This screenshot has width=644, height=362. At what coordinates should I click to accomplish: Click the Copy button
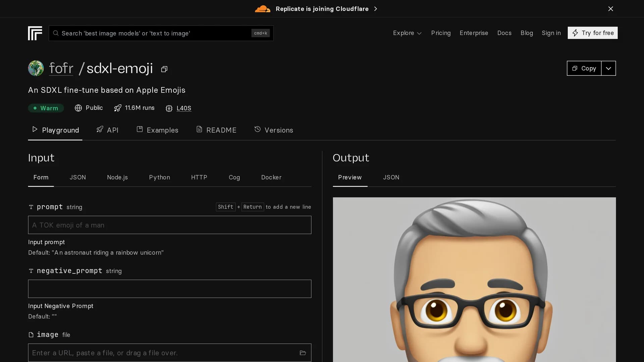coord(584,68)
